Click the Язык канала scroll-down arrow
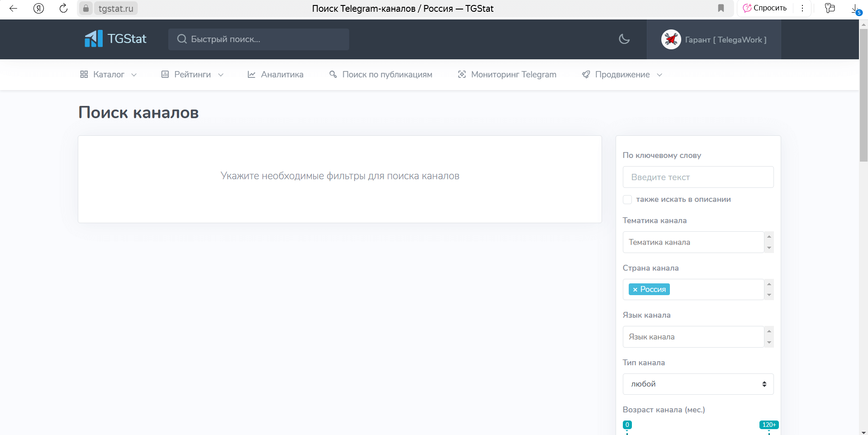 point(769,342)
